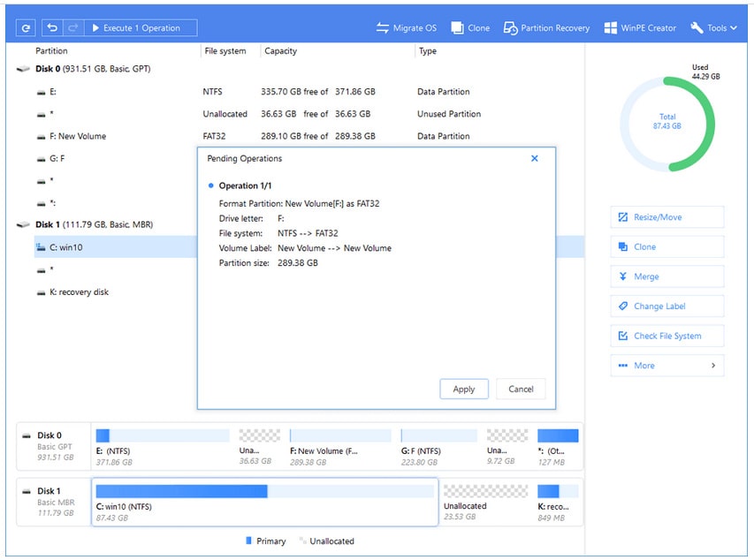
Task: Collapse the Disk 0 tree
Action: tap(24, 70)
